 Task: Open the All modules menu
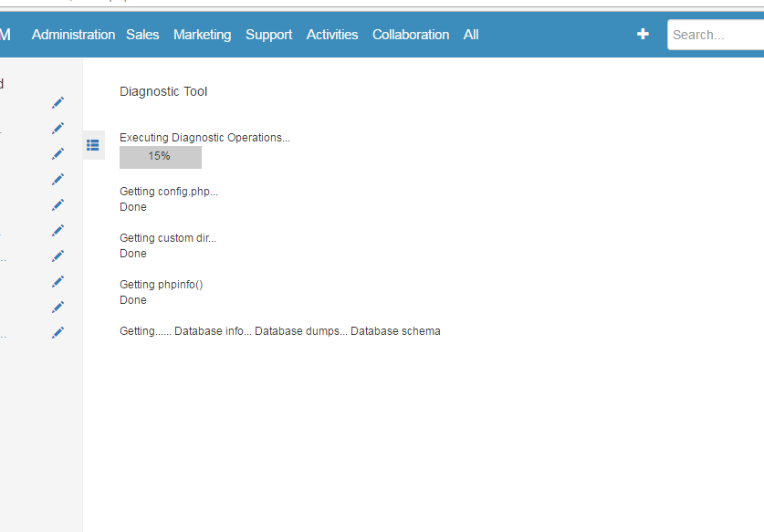click(x=471, y=35)
